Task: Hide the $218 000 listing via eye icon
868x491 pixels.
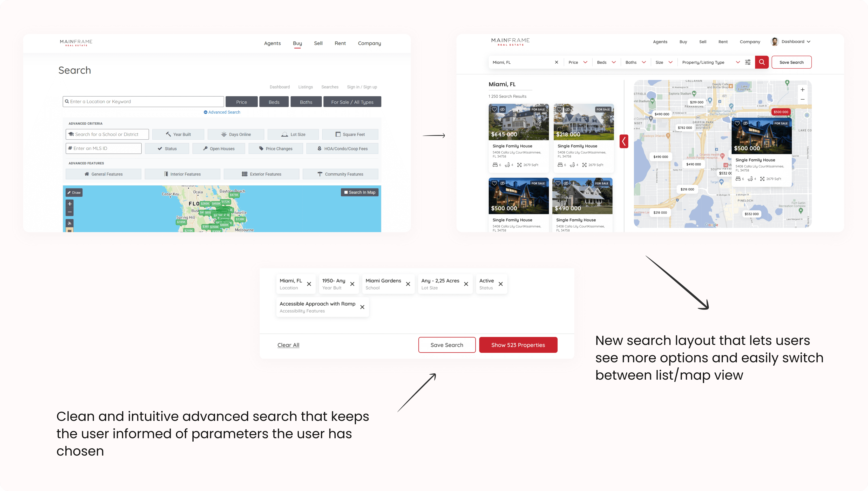Action: point(568,109)
